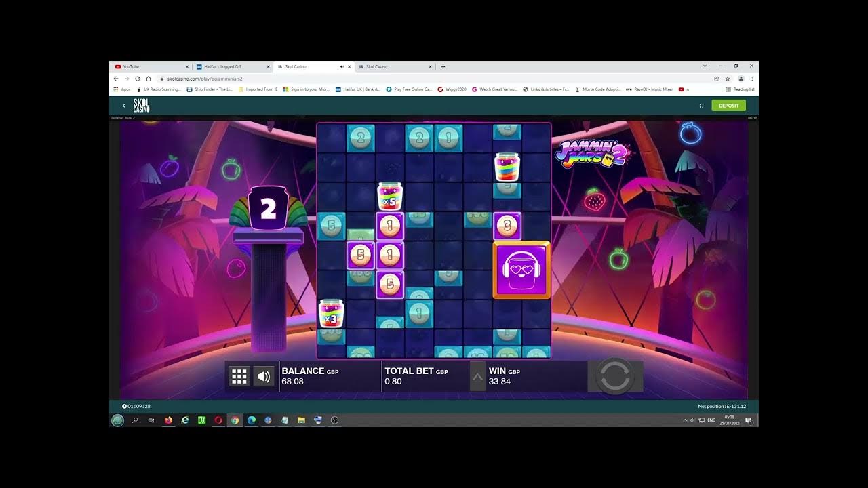Click the rainbow jar near top right
The image size is (868, 488).
507,167
